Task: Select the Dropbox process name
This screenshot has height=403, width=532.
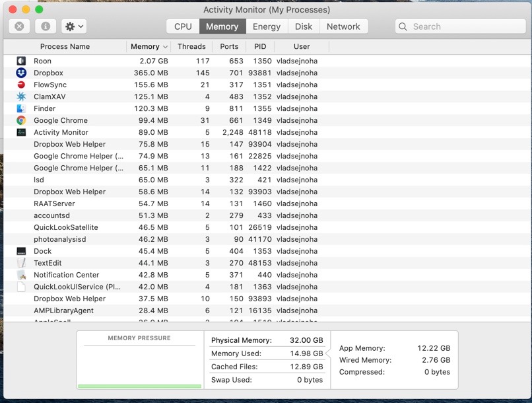Action: (48, 73)
